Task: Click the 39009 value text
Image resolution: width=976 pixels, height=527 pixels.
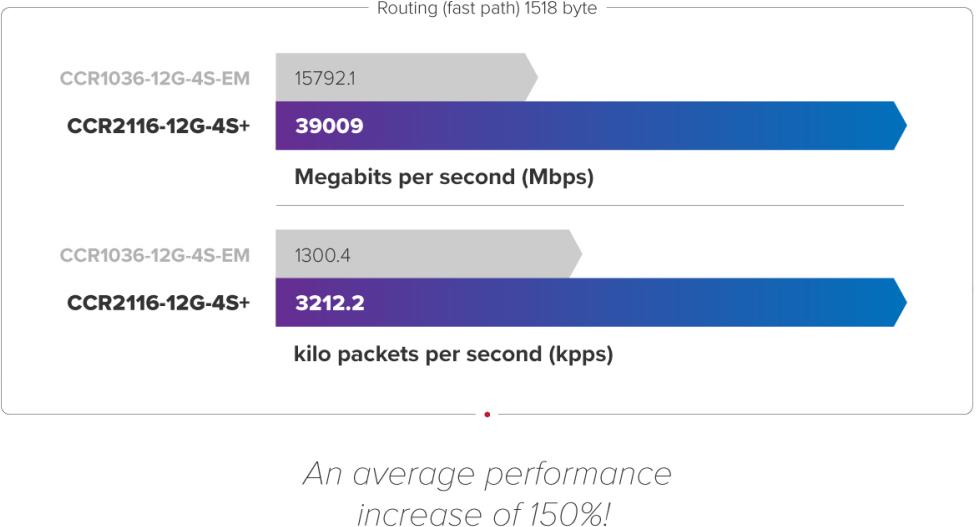Action: coord(329,126)
